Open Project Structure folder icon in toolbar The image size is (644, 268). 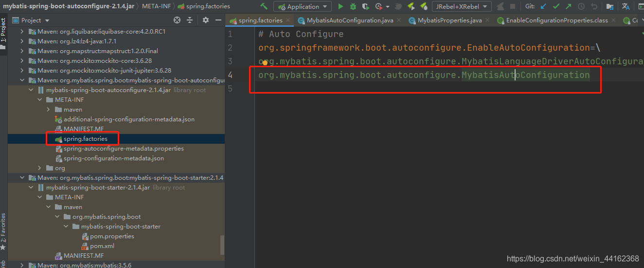[x=610, y=6]
